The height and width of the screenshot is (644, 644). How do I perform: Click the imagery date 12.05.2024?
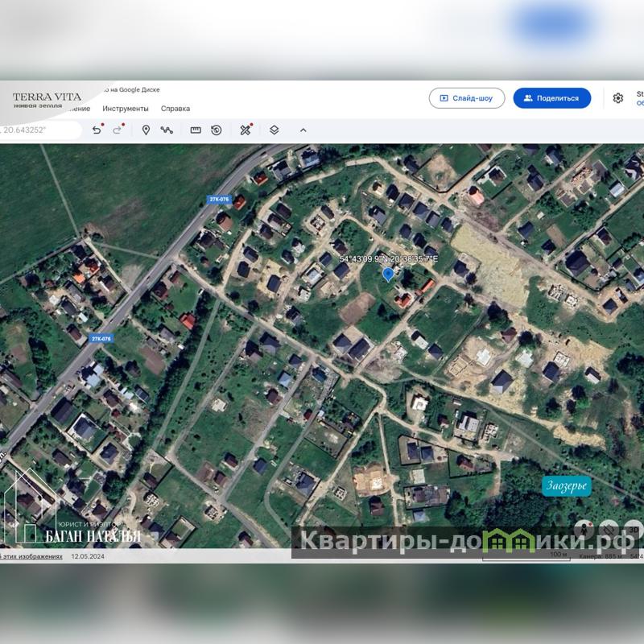(89, 556)
